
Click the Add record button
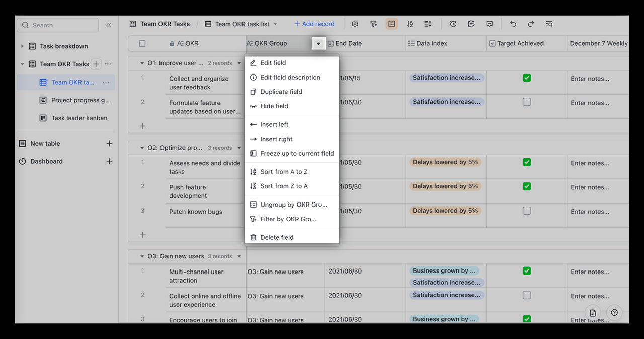[x=314, y=24]
